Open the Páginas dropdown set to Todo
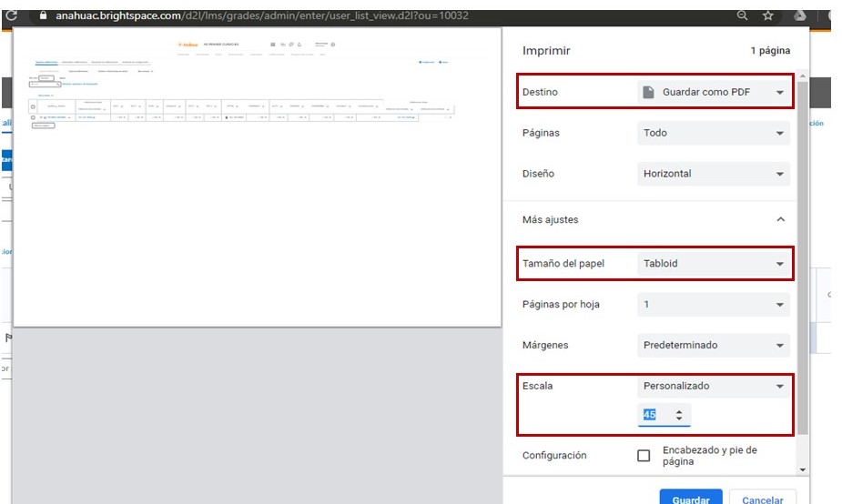 coord(713,133)
